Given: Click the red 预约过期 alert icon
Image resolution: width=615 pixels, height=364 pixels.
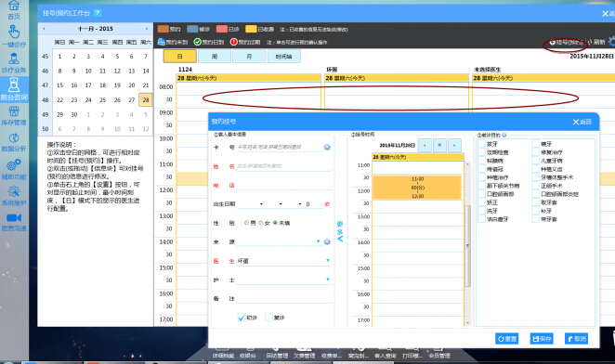Looking at the screenshot, I should click(x=234, y=42).
